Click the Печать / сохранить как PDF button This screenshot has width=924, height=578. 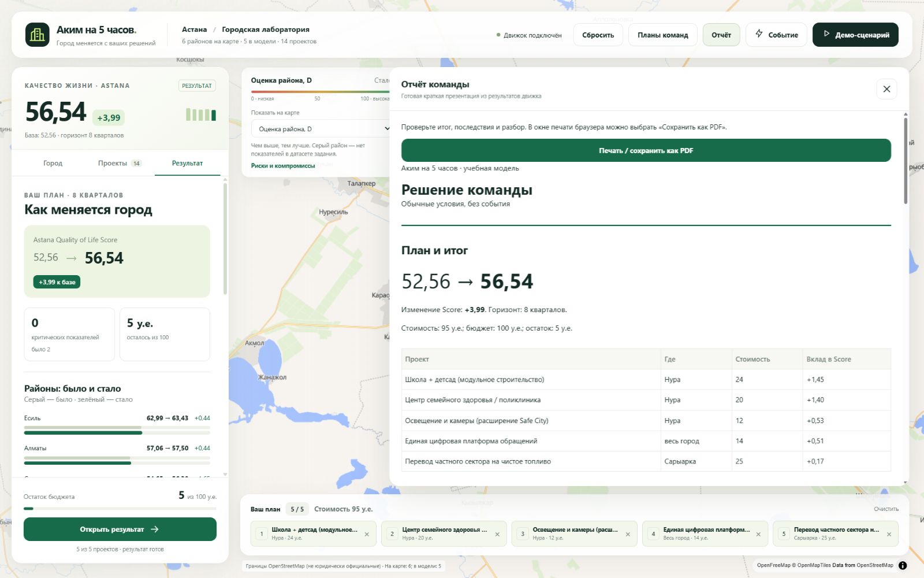pos(646,150)
